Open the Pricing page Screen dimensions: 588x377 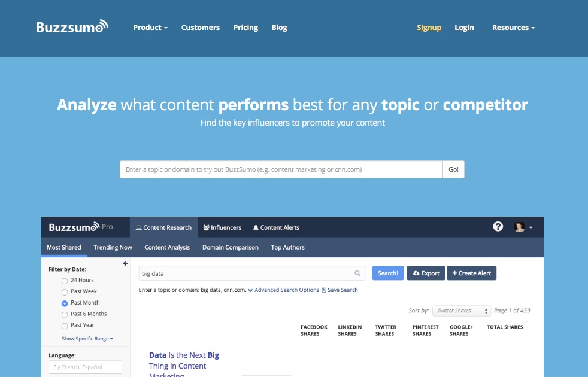(245, 28)
